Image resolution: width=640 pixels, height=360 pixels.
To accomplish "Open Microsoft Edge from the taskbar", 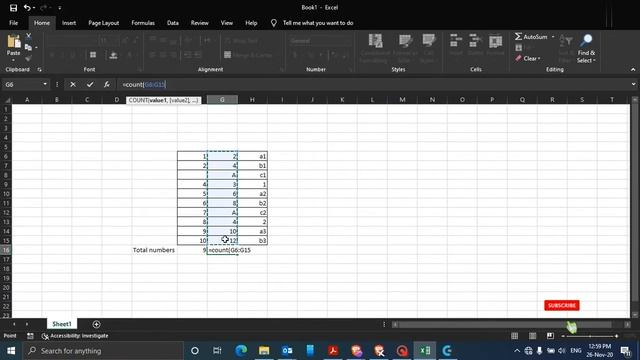I will 241,351.
